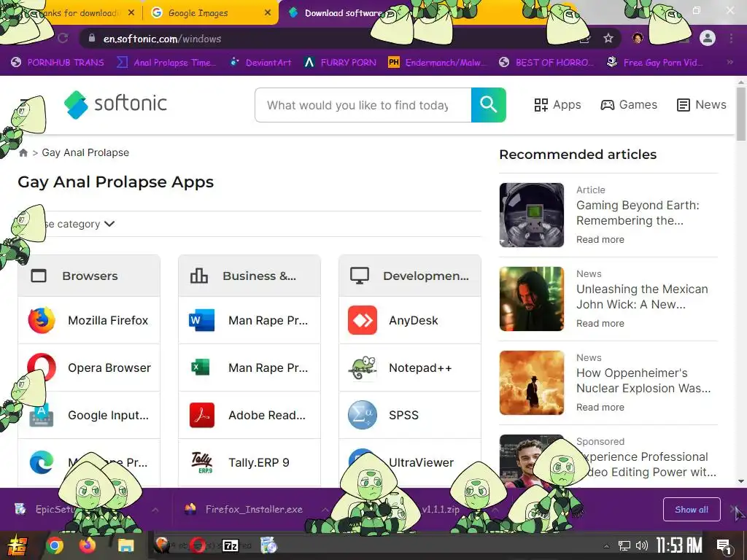This screenshot has width=747, height=560.
Task: Click the green Excel app icon
Action: point(201,367)
